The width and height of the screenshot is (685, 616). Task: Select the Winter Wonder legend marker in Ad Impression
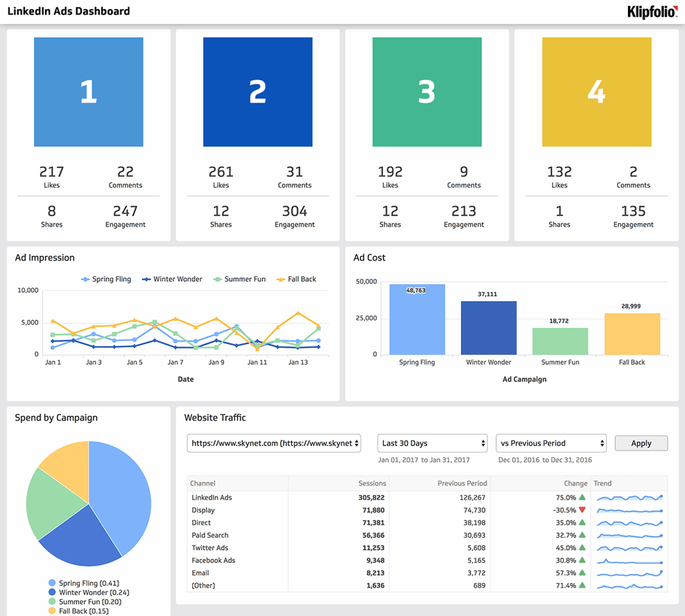[x=147, y=279]
